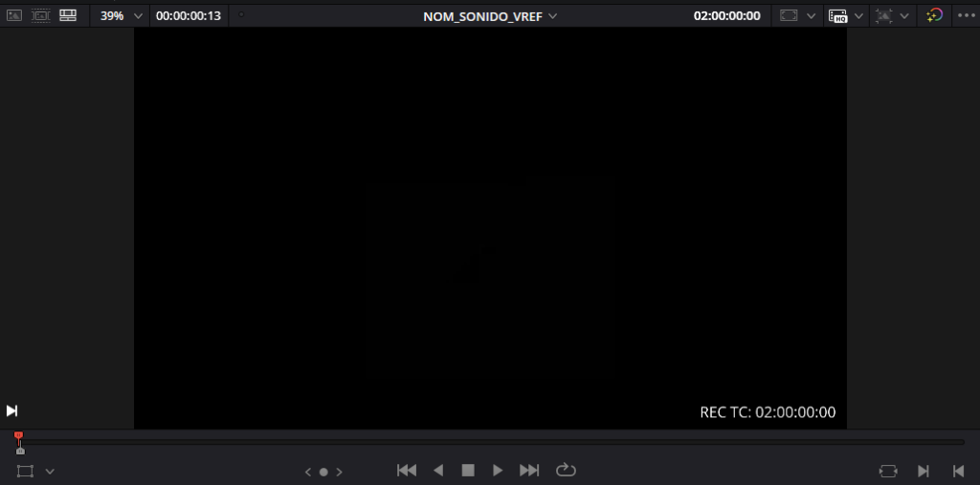Image resolution: width=980 pixels, height=485 pixels.
Task: Toggle the Highlight viewer mode icon
Action: click(x=68, y=15)
